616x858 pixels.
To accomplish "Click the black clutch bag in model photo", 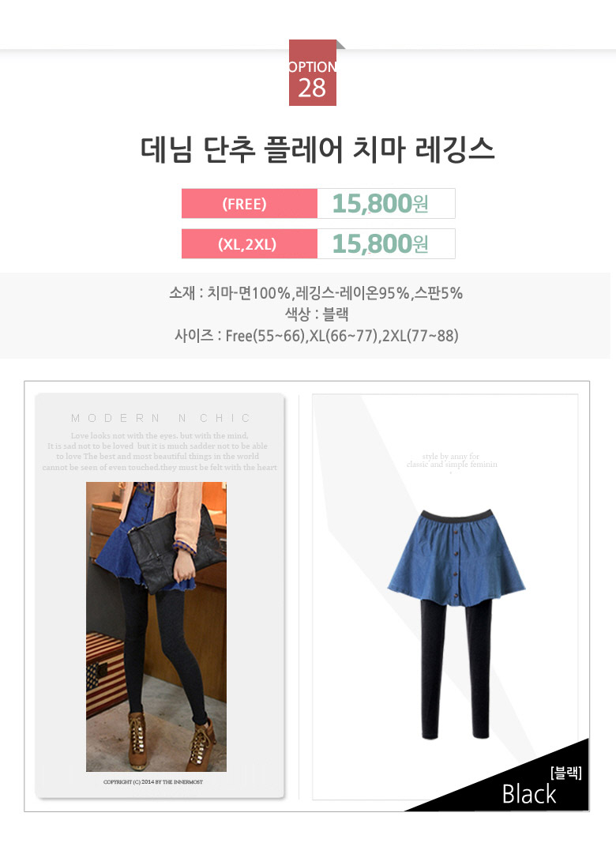I will coord(175,550).
